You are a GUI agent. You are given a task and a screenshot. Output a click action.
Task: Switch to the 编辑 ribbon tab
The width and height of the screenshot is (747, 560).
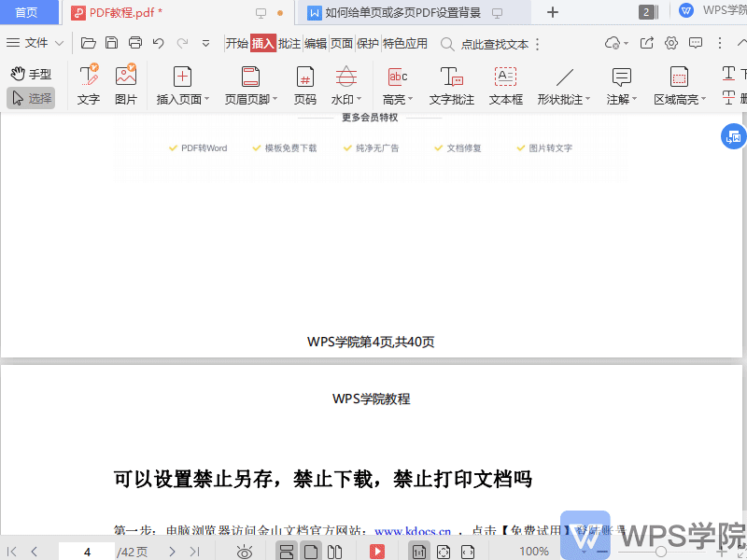point(316,43)
